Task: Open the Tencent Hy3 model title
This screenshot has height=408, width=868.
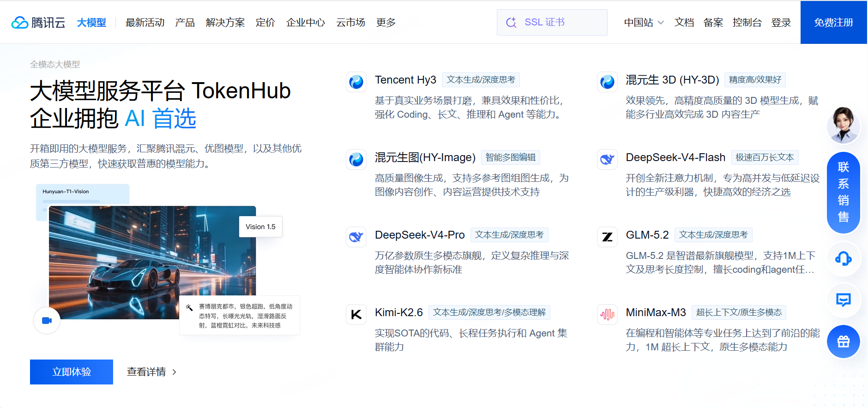Action: pos(405,80)
